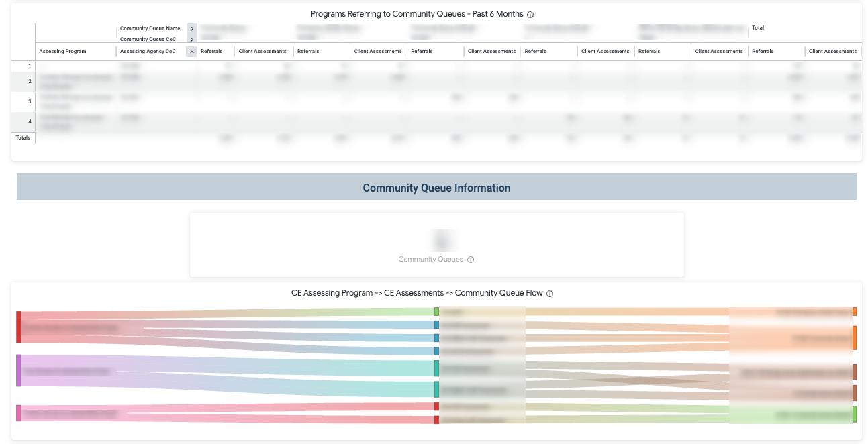868x444 pixels.
Task: Click the first Referrals column header
Action: [x=211, y=52]
